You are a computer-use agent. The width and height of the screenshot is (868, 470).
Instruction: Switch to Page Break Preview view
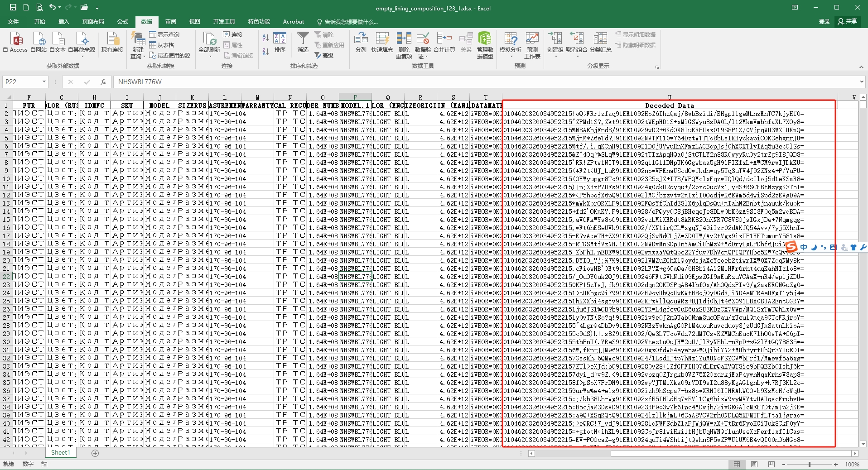click(771, 465)
